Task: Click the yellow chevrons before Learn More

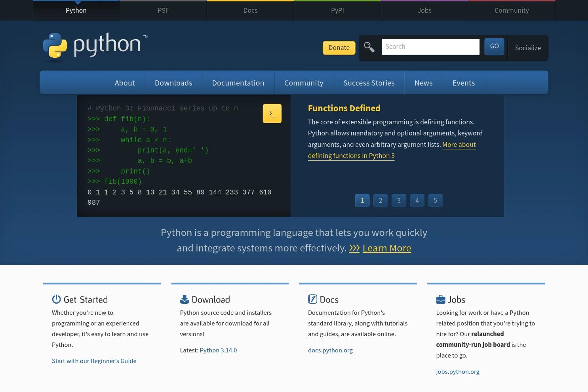Action: (x=354, y=248)
